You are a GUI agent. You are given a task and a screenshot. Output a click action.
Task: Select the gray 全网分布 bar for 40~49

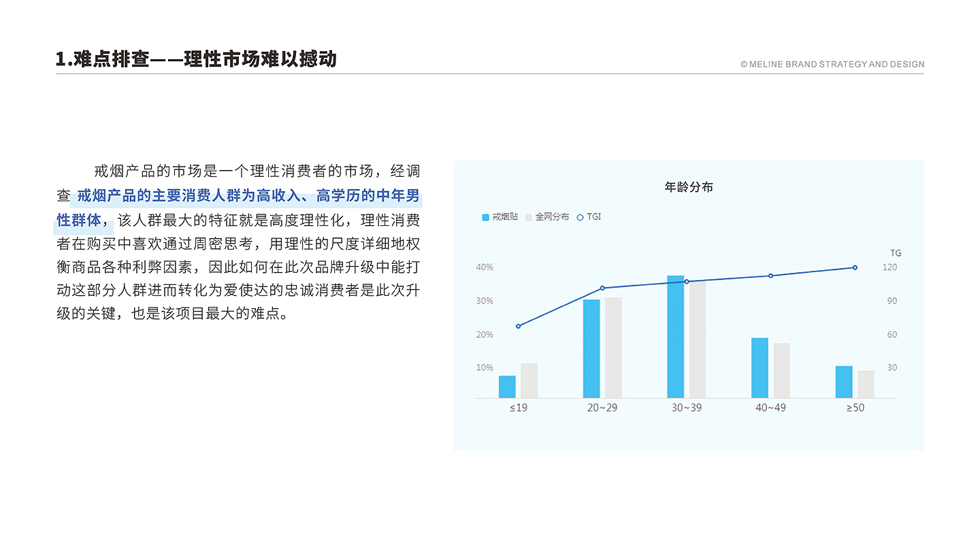[x=781, y=371]
